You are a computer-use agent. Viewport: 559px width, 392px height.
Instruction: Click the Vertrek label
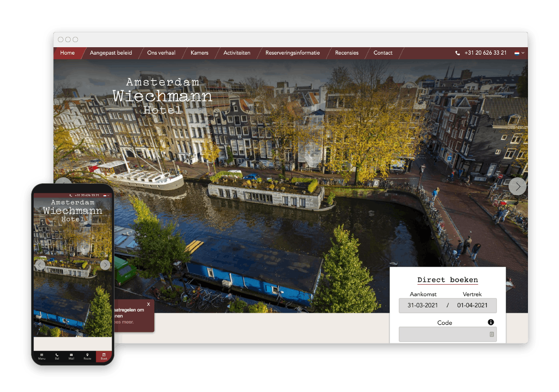[x=472, y=294]
